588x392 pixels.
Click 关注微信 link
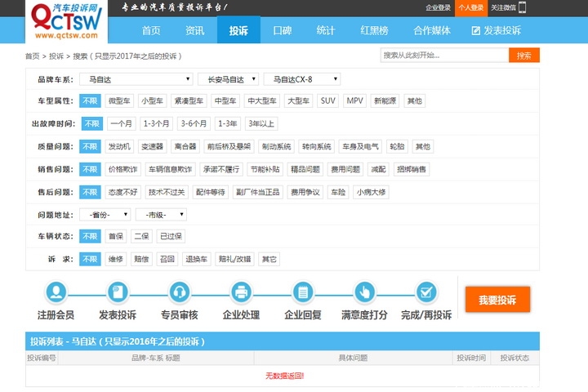[x=503, y=7]
